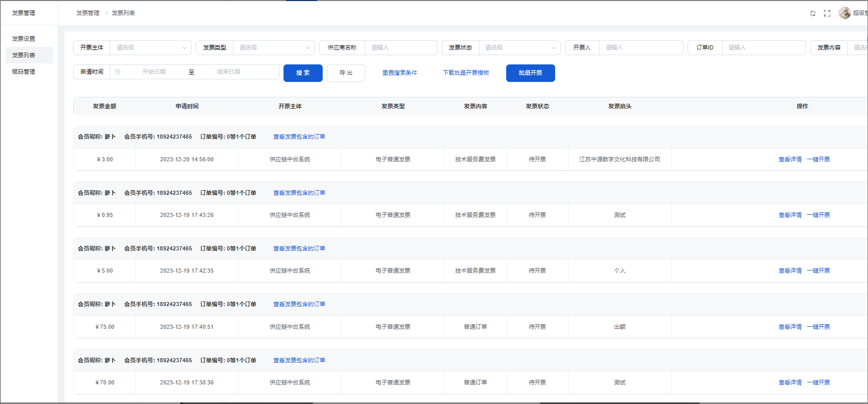Click 一键开票 for the ¥75.00 invoice

[x=819, y=327]
